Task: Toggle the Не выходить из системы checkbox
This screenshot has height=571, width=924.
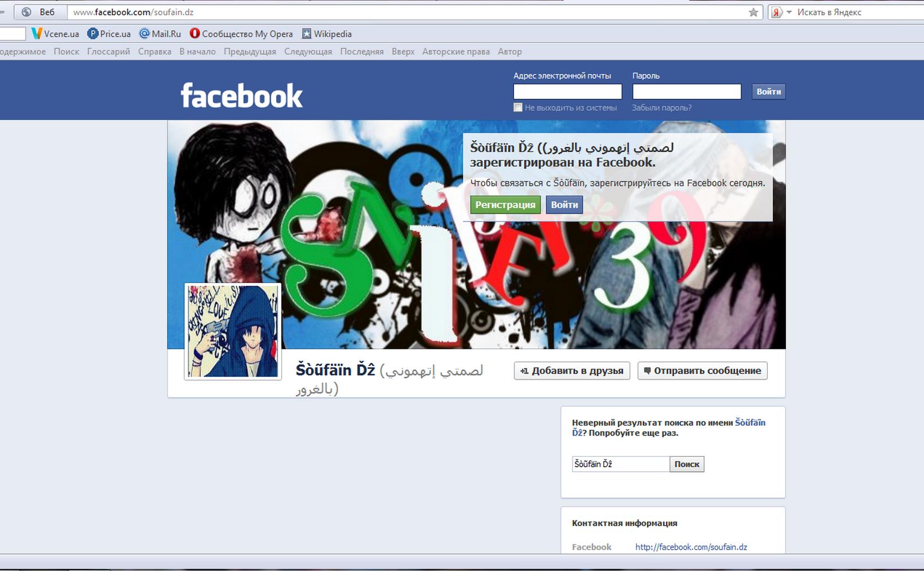Action: click(518, 108)
